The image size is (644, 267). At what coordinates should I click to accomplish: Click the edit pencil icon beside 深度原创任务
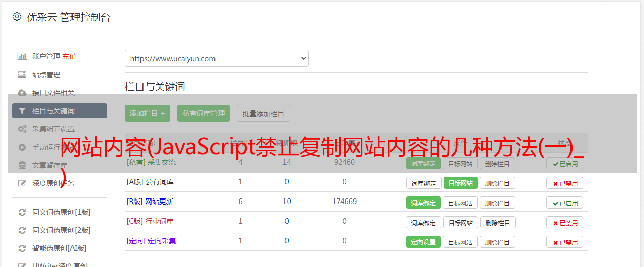pyautogui.click(x=22, y=183)
